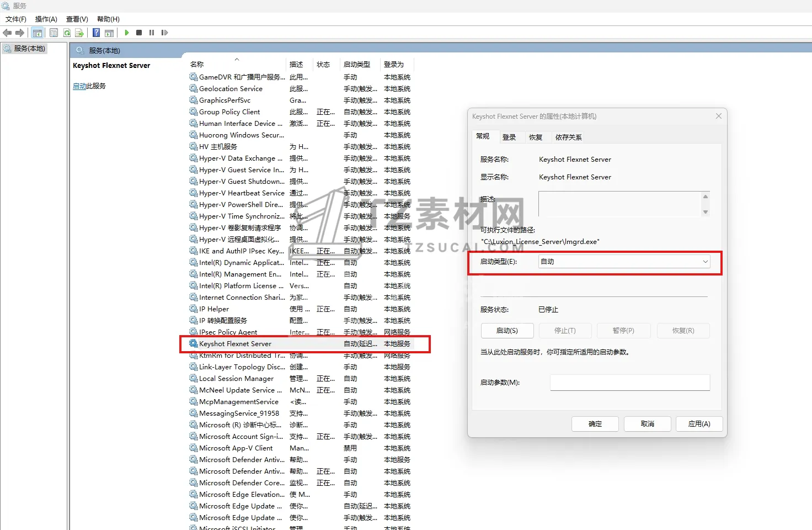Sort services by the 状态 column header
Image resolution: width=812 pixels, height=530 pixels.
coord(323,65)
